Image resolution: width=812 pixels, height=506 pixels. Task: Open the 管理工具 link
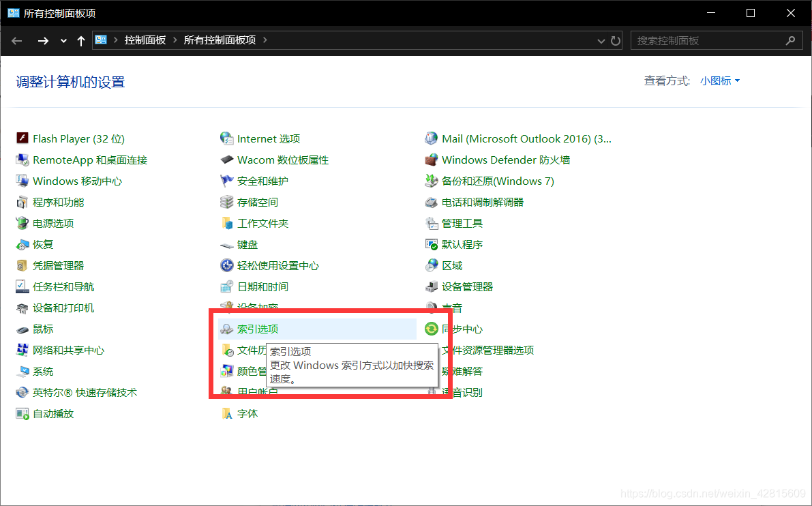[x=462, y=223]
